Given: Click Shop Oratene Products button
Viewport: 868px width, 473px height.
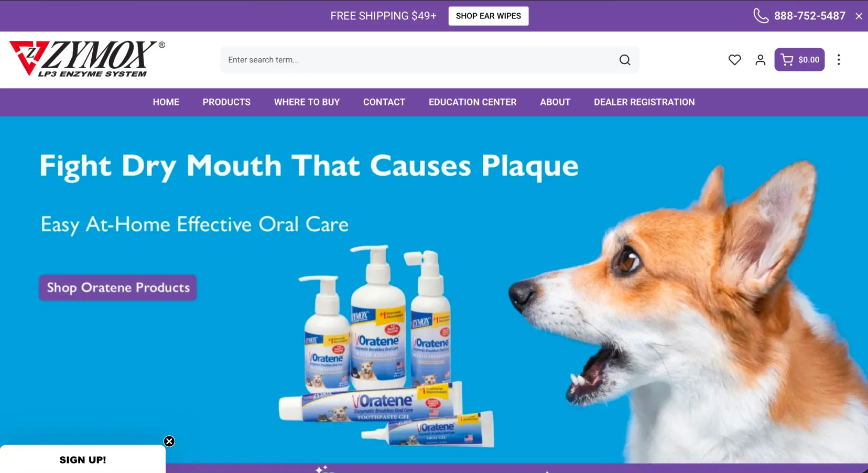Looking at the screenshot, I should pos(118,287).
